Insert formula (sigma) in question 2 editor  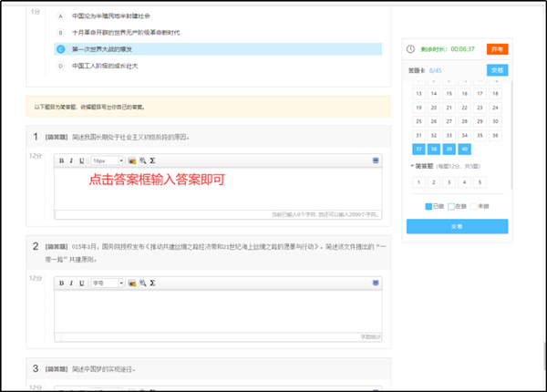click(152, 283)
